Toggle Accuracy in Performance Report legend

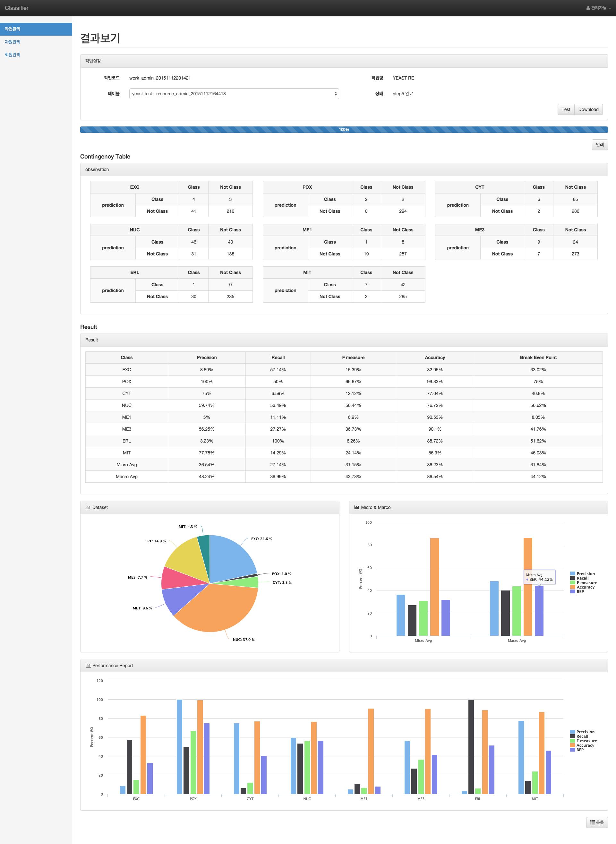(582, 745)
